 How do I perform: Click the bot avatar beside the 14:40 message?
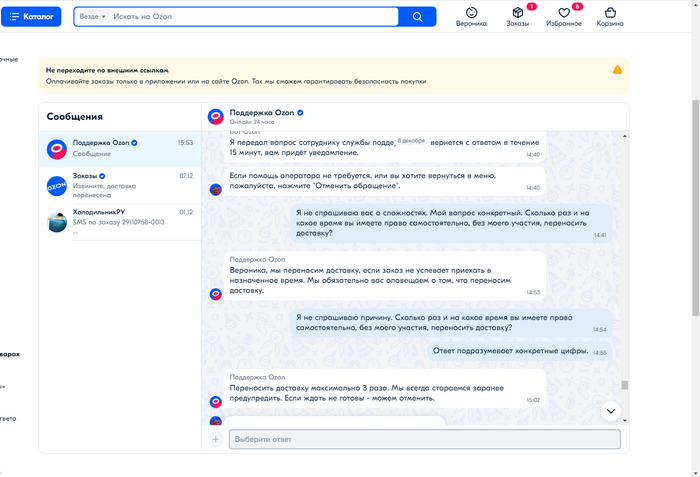pos(216,189)
